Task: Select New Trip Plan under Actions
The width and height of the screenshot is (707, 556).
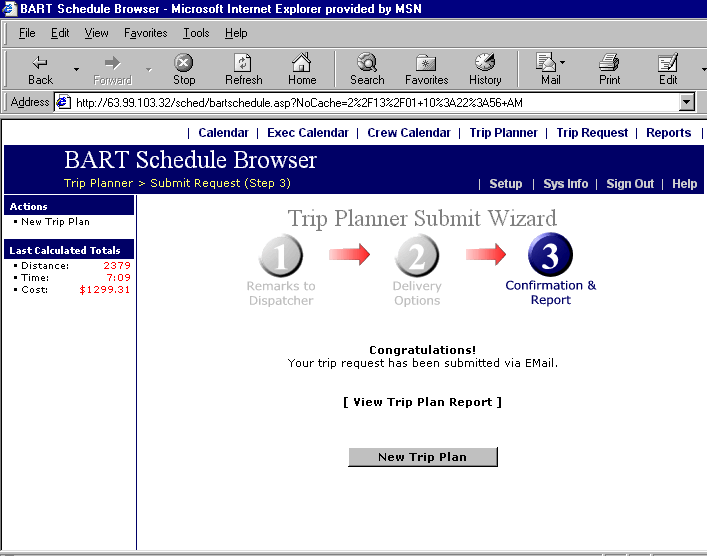Action: pyautogui.click(x=55, y=221)
